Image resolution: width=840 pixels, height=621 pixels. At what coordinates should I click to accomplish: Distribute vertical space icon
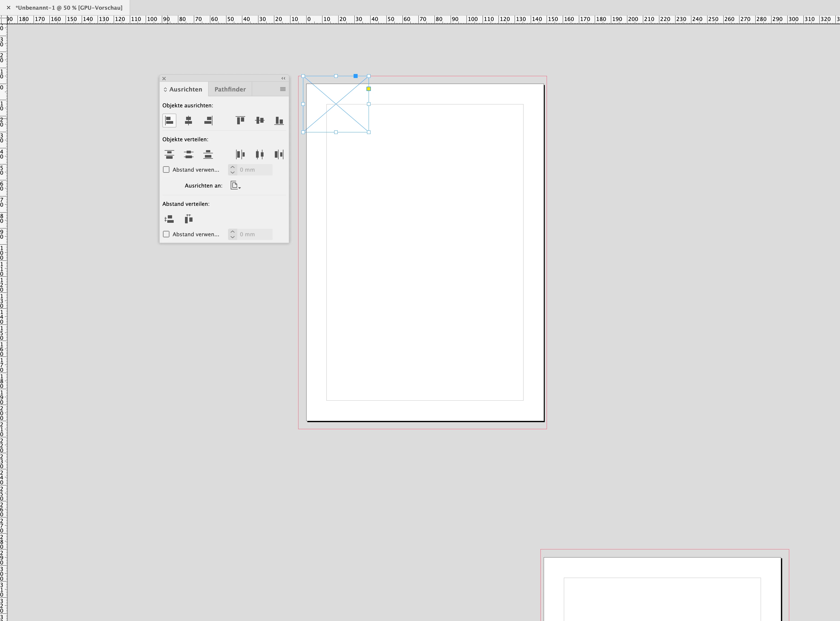coord(169,219)
